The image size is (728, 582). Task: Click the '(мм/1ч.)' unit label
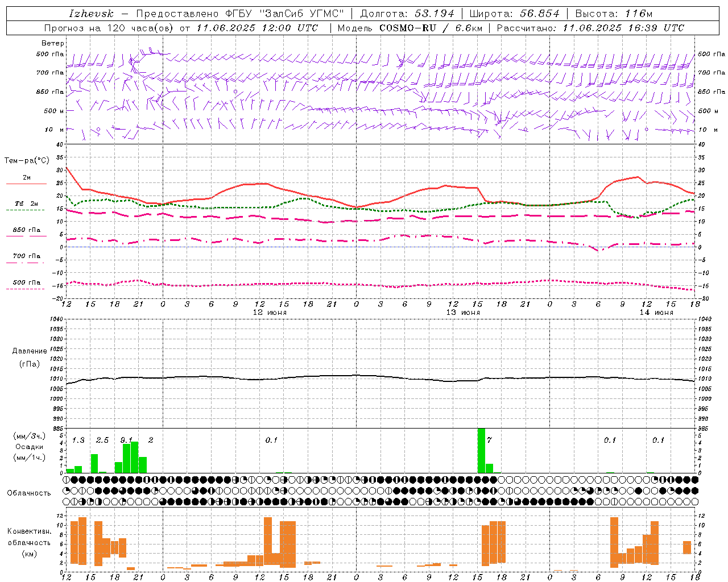click(x=29, y=458)
